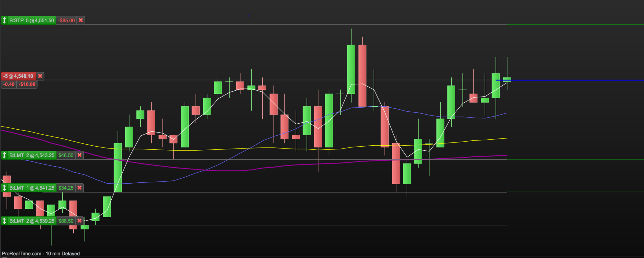Click the move handle on the B:LMT 4,539.25 order
The image size is (644, 258).
[x=4, y=221]
